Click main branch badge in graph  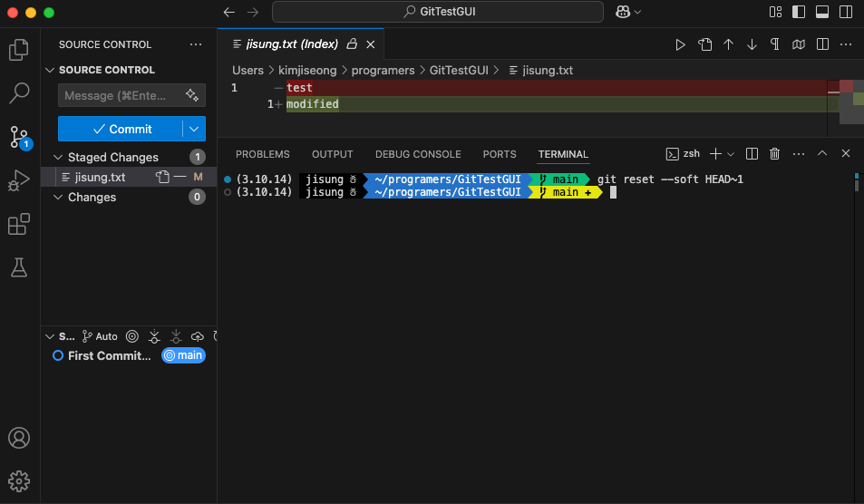coord(183,355)
